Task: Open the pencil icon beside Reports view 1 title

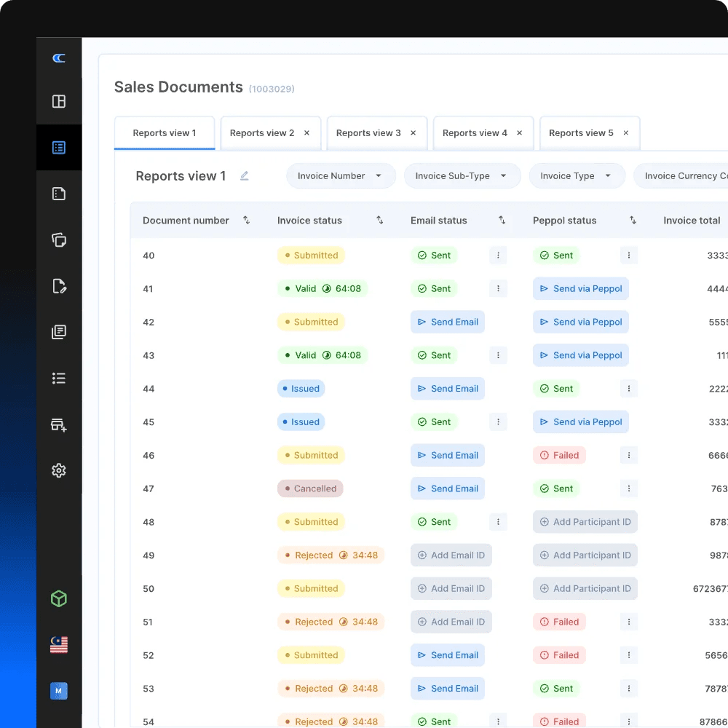Action: click(244, 175)
